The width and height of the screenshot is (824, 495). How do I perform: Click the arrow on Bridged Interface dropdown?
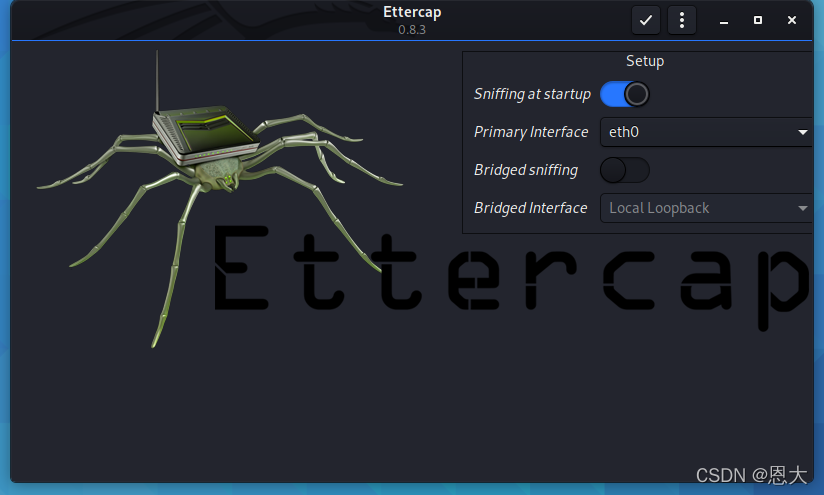pyautogui.click(x=803, y=208)
